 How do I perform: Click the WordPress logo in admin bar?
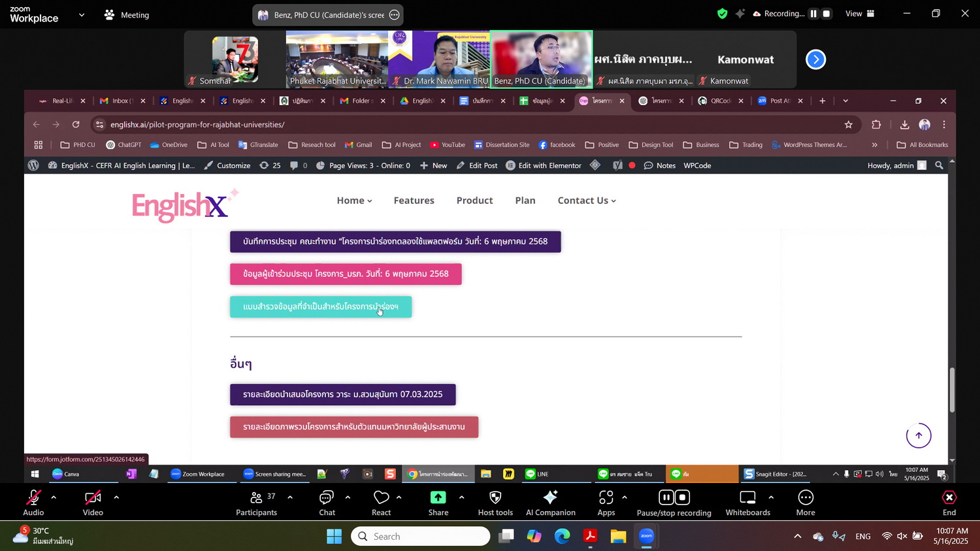pos(33,165)
